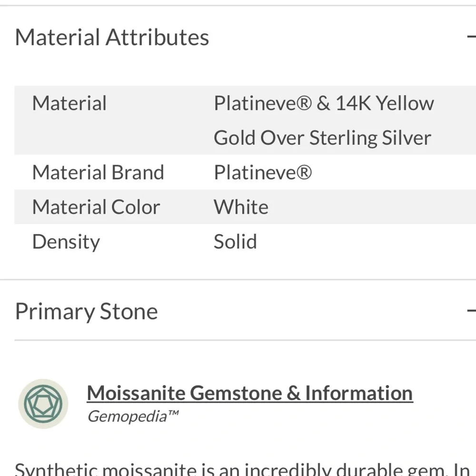Screen dimensions: 476x476
Task: Click 'Gold Over Sterling Silver' text line
Action: pos(322,138)
